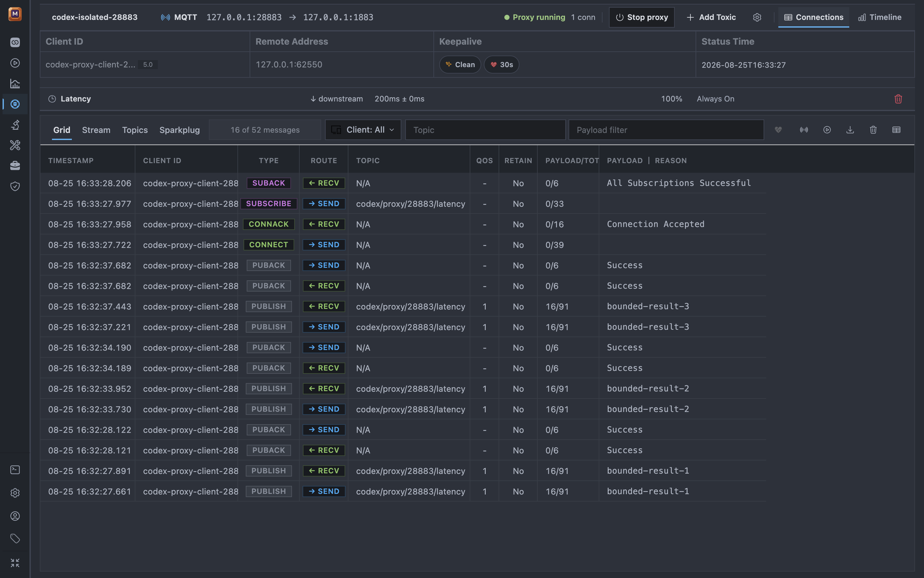Image resolution: width=924 pixels, height=578 pixels.
Task: Switch to the Grid tab
Action: (x=62, y=130)
